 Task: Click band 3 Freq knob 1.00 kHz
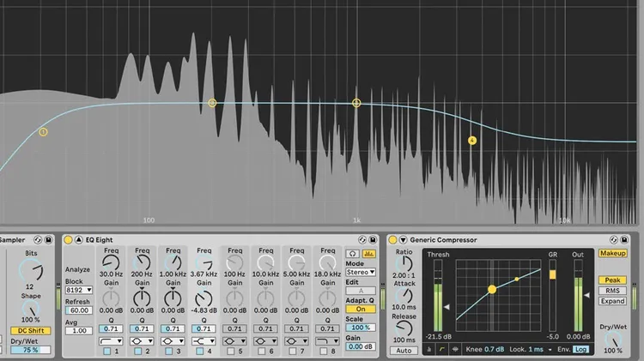click(x=173, y=262)
